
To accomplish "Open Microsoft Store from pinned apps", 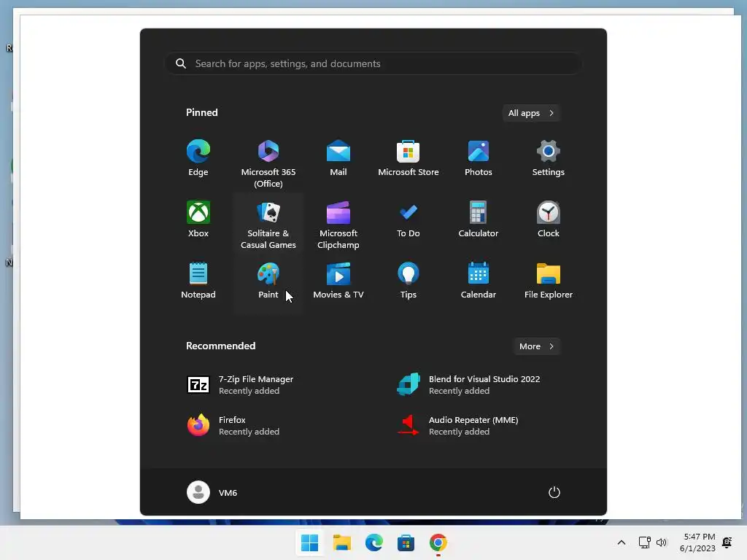I will tap(409, 159).
